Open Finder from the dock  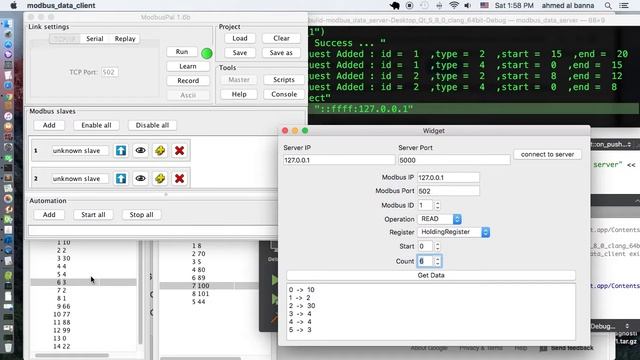pos(8,24)
